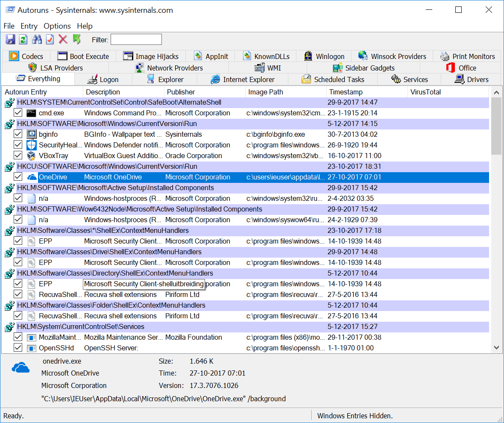Viewport: 504px width, 423px height.
Task: Click the "Ready." status bar text
Action: (14, 416)
